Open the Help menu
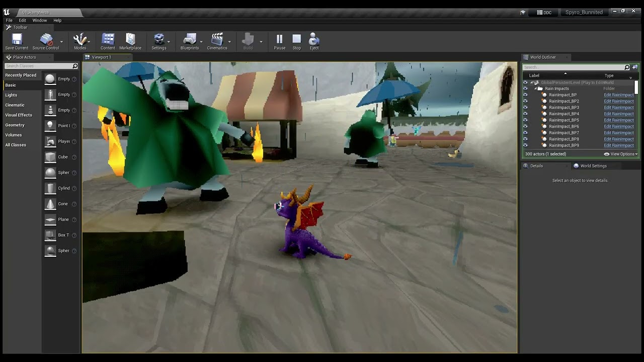The image size is (644, 362). coord(57,21)
